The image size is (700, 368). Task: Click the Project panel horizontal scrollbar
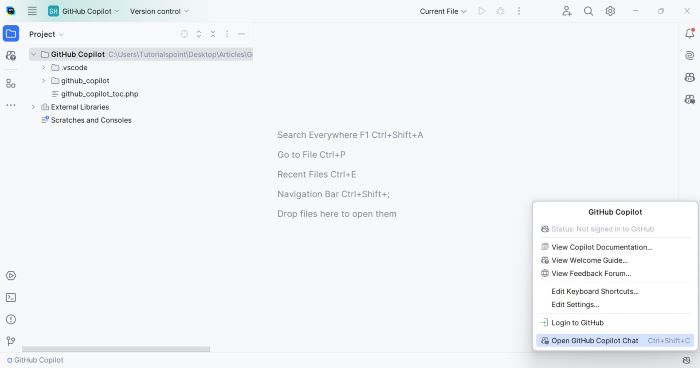(116, 349)
